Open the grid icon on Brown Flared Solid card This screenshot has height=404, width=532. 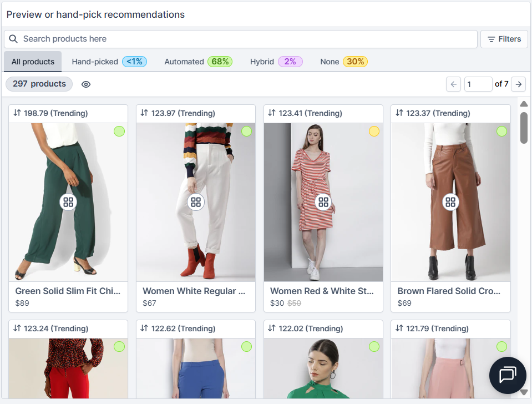[x=450, y=203]
